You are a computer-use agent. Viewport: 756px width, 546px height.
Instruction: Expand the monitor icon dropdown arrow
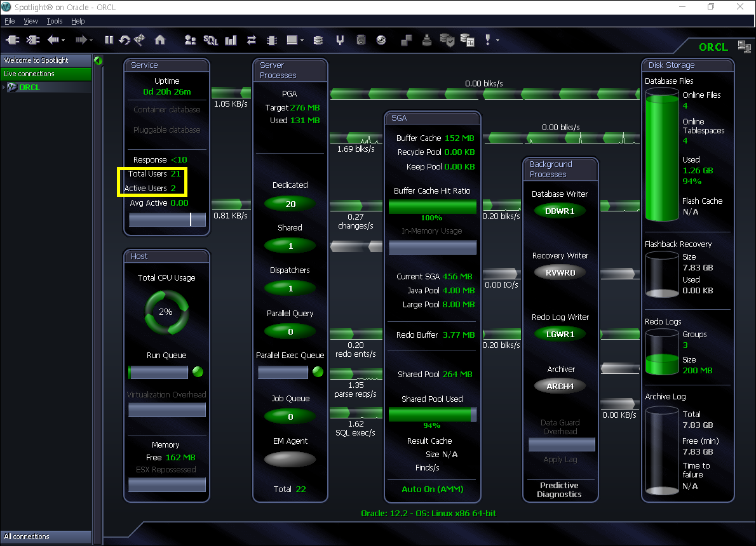302,41
